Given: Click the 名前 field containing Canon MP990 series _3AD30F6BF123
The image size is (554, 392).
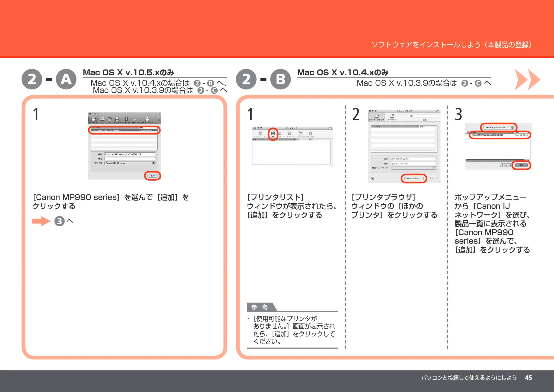Looking at the screenshot, I should tap(130, 154).
